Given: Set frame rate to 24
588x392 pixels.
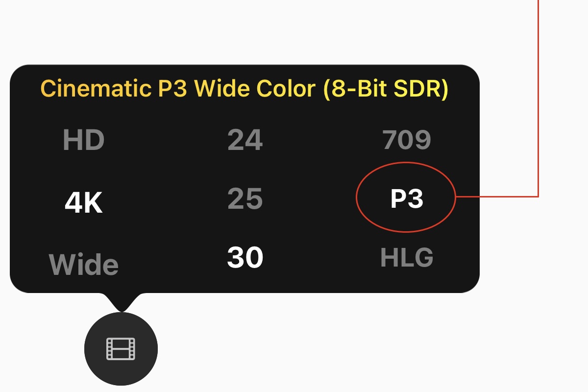Looking at the screenshot, I should tap(245, 141).
